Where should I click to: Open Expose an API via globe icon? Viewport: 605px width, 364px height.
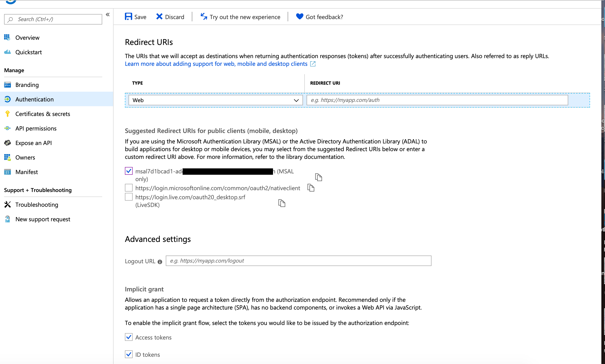8,143
